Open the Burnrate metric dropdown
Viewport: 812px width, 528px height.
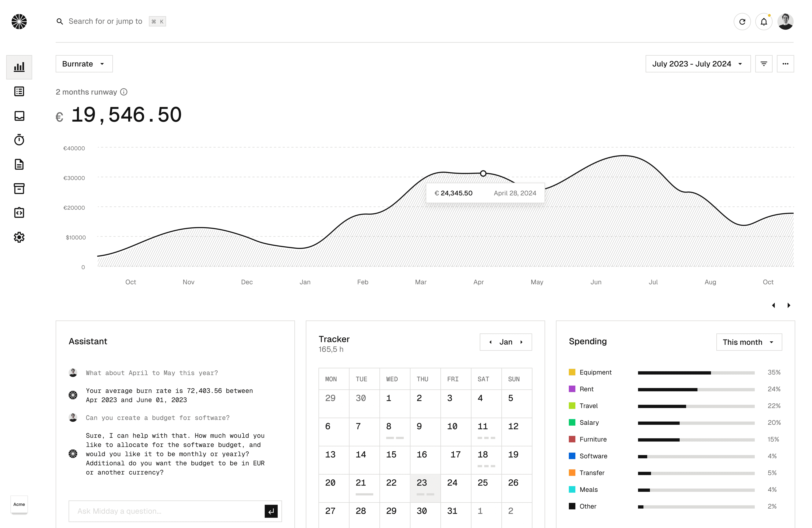pos(84,63)
